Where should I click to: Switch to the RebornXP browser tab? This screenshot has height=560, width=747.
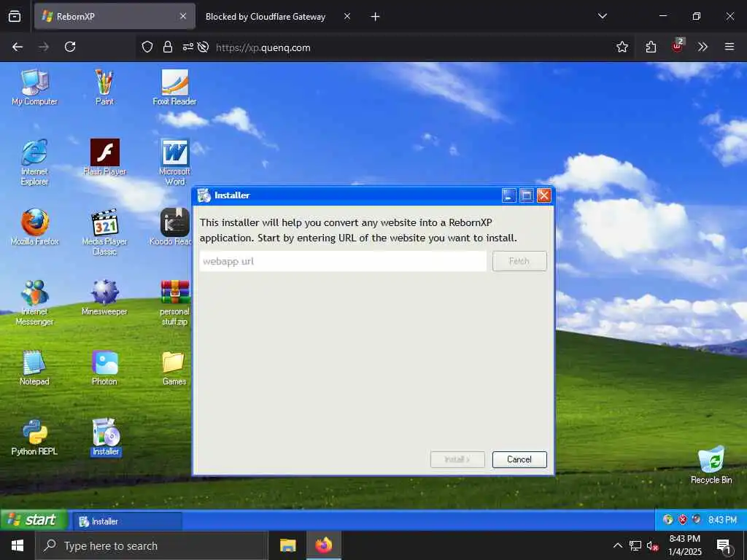tap(115, 16)
